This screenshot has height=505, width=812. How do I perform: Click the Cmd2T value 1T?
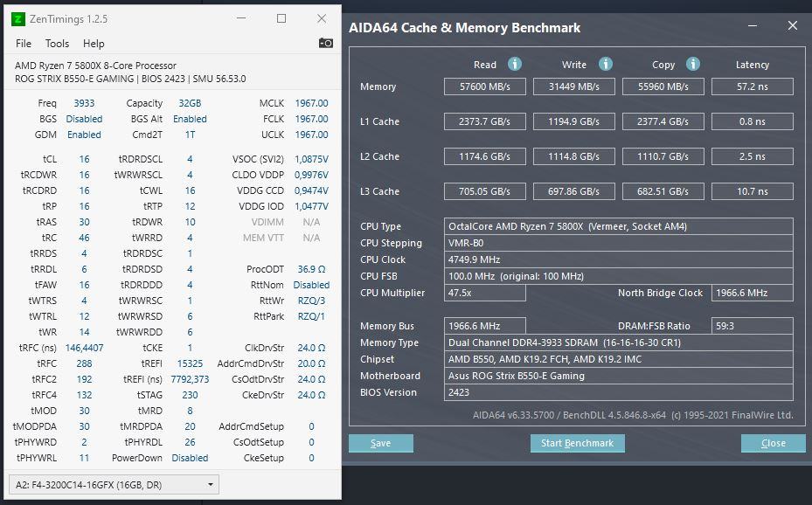[190, 135]
